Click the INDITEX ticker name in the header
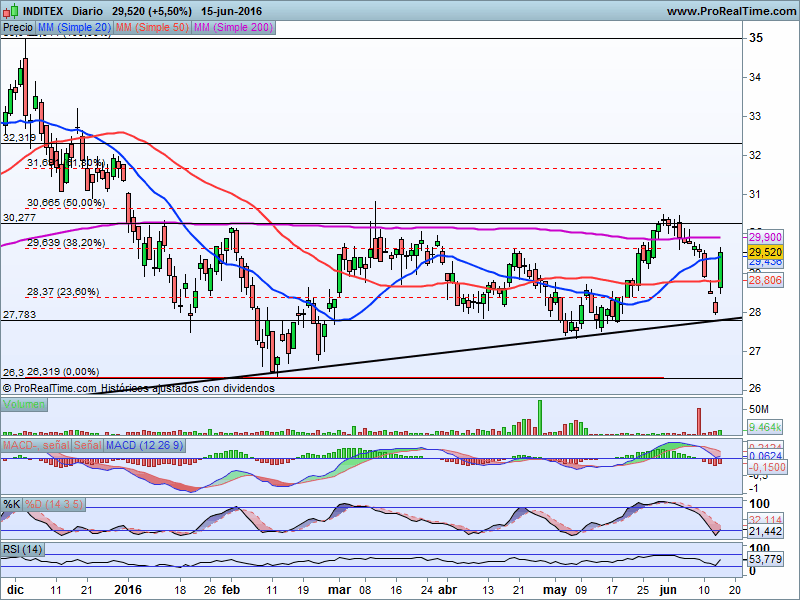The image size is (800, 600). pyautogui.click(x=43, y=11)
